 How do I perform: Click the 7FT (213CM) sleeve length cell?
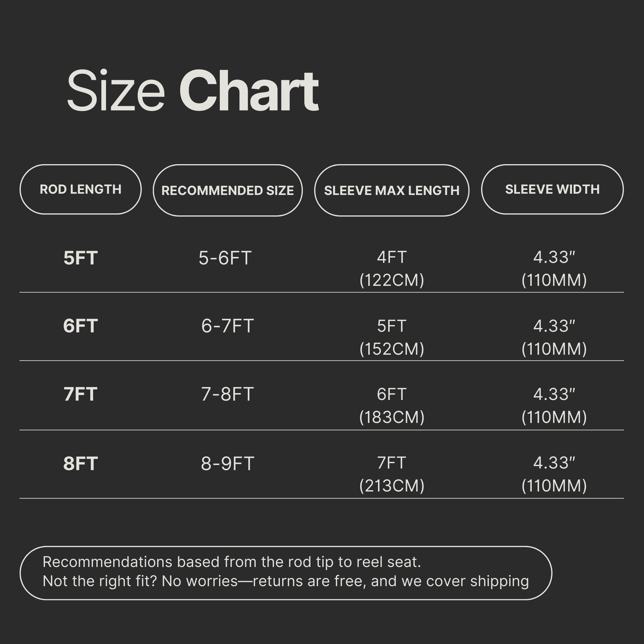[x=392, y=474]
